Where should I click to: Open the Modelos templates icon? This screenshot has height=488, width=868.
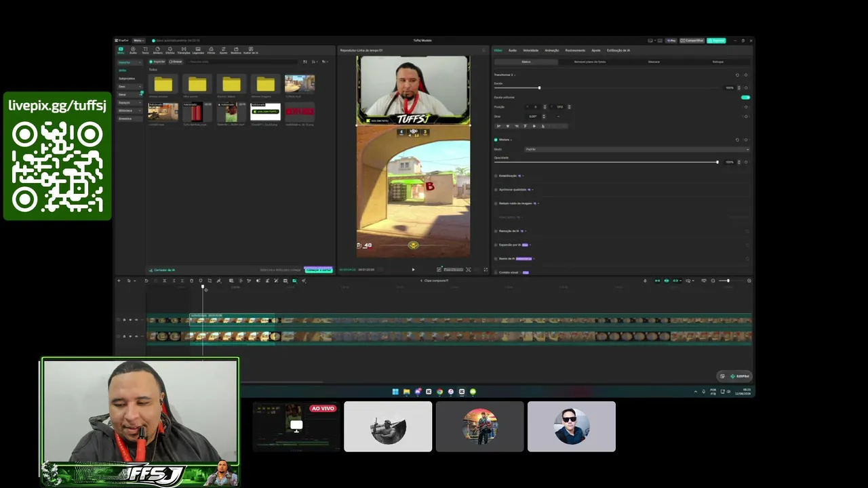(236, 50)
